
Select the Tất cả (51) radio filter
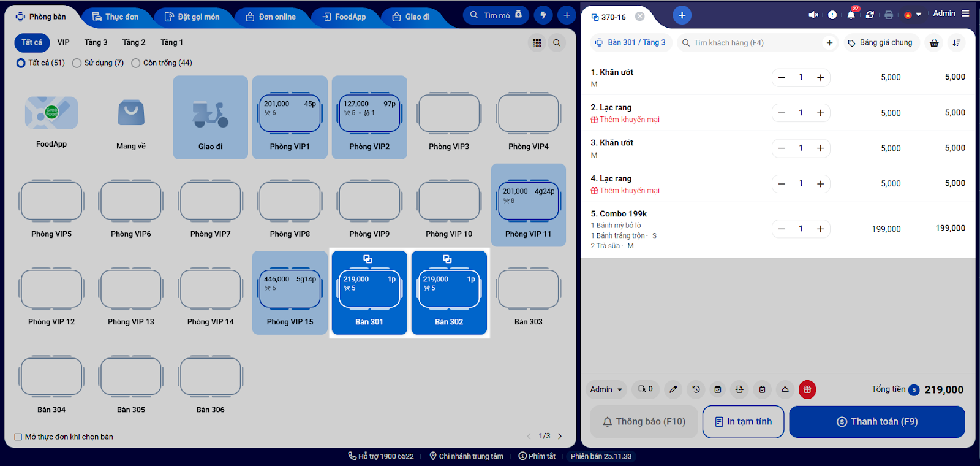21,63
